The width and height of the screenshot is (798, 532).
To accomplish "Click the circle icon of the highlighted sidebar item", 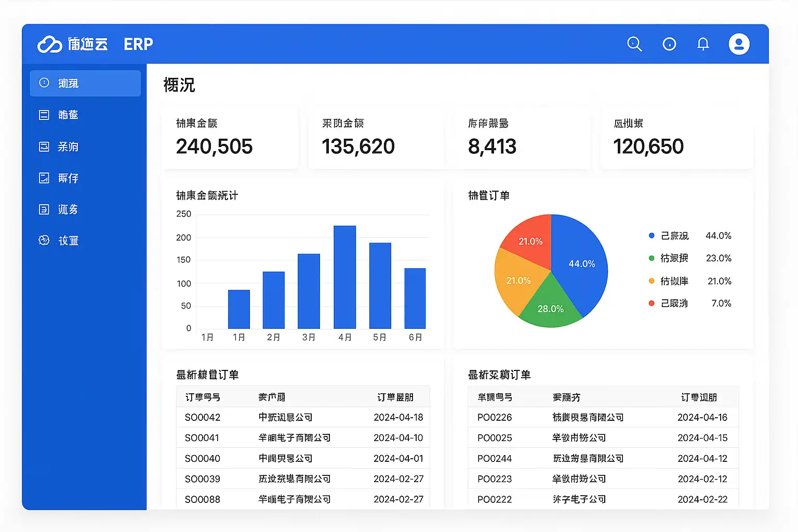I will point(44,83).
